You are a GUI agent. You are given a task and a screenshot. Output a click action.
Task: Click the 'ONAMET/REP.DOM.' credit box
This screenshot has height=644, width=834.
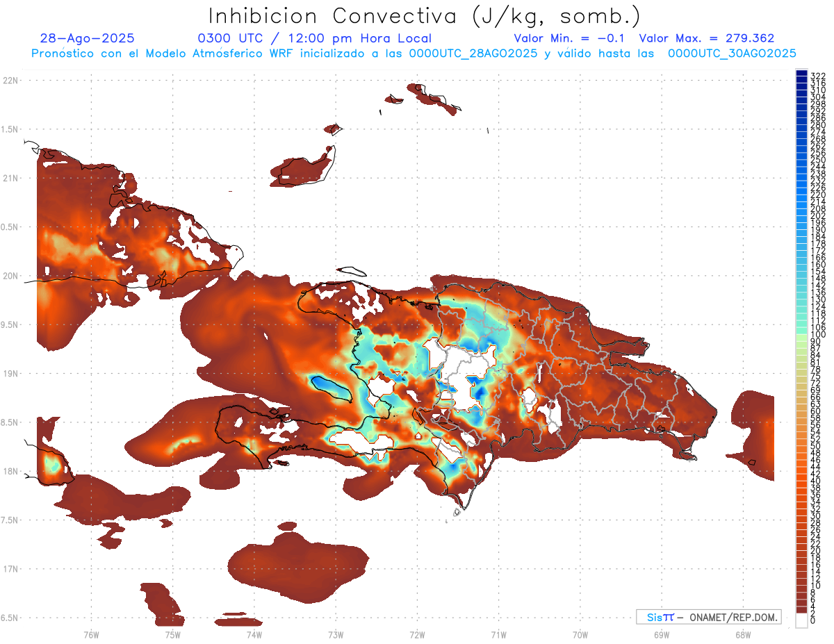click(x=709, y=617)
